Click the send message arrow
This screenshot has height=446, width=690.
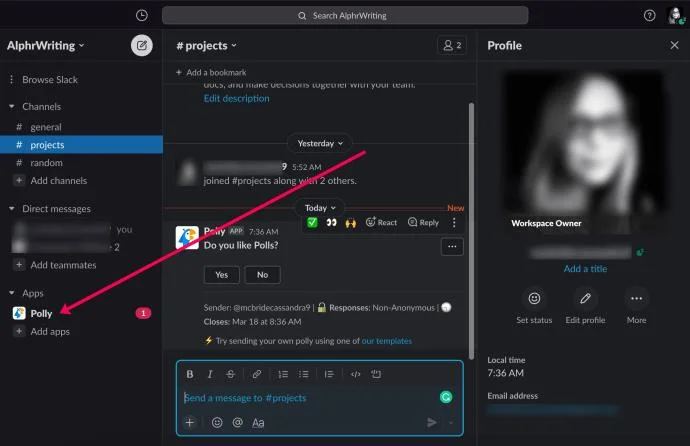click(432, 423)
